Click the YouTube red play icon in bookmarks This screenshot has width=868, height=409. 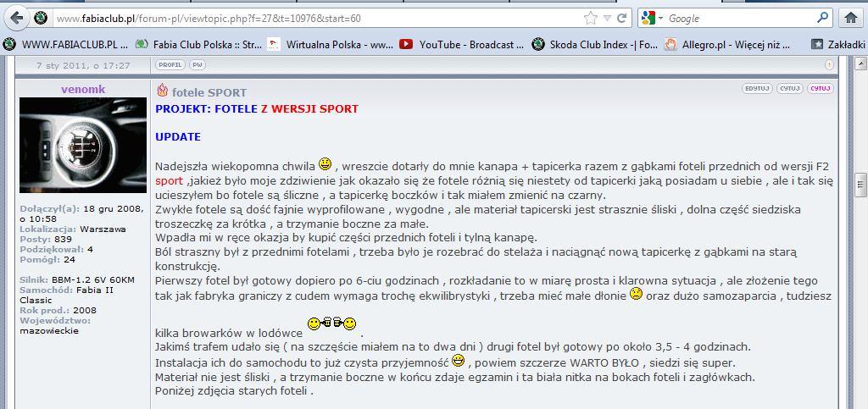click(406, 44)
